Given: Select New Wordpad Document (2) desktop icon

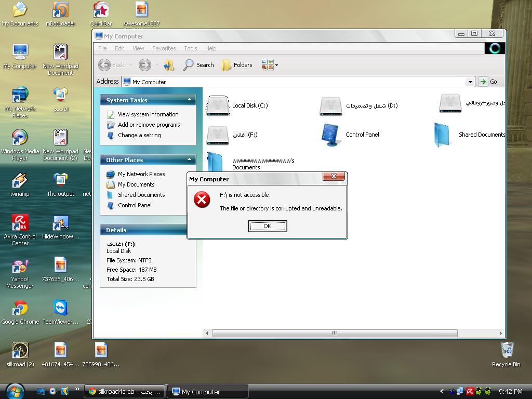Looking at the screenshot, I should click(60, 145).
